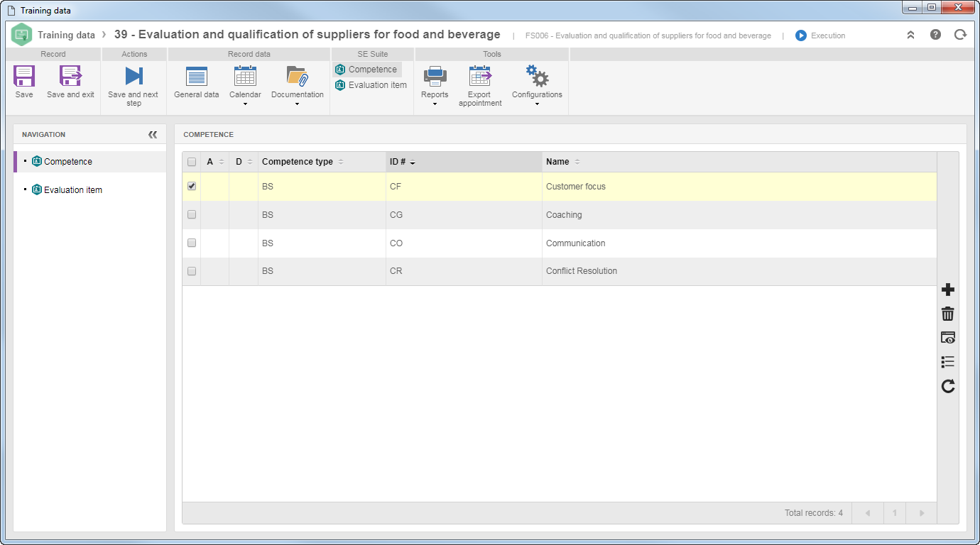Screen dimensions: 980x545
Task: Click the Export appointment icon
Action: pos(480,76)
